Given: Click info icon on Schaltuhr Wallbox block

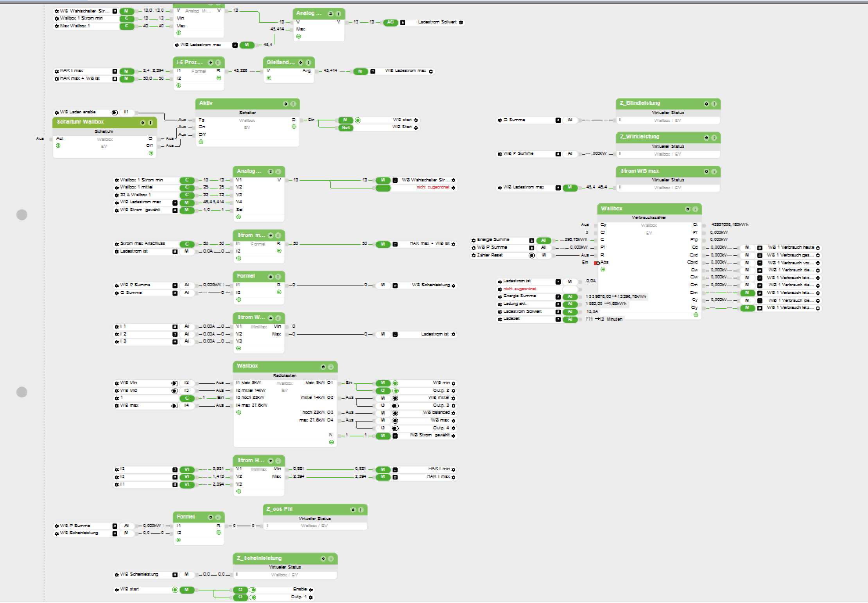Looking at the screenshot, I should (x=151, y=123).
